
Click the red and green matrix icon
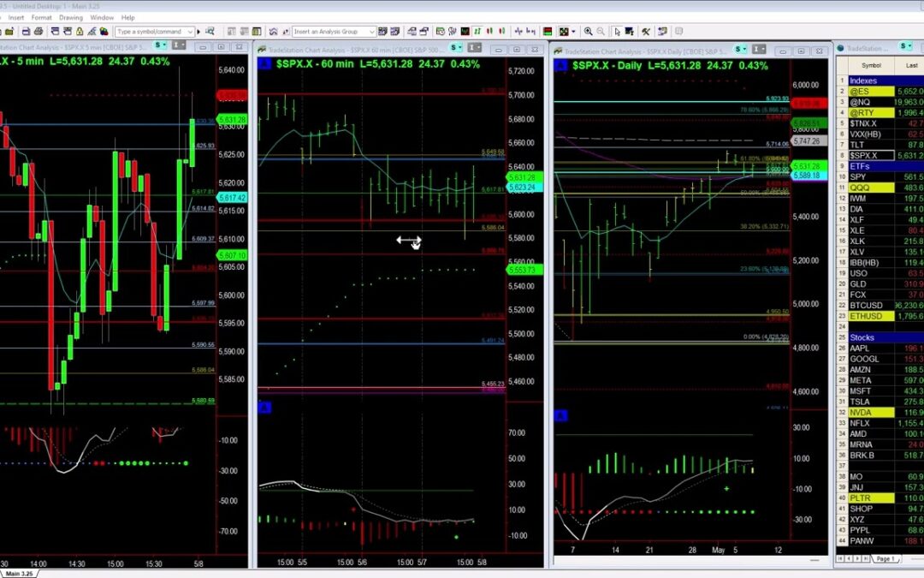[x=548, y=32]
